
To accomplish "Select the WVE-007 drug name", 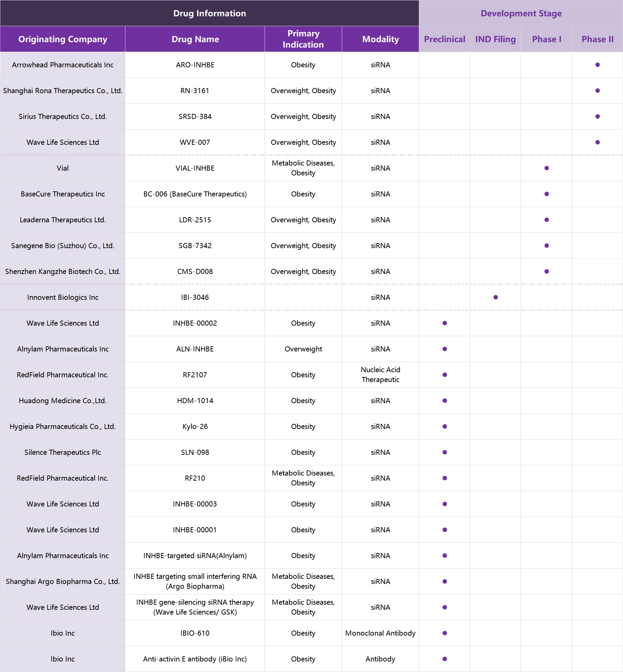I will (195, 142).
